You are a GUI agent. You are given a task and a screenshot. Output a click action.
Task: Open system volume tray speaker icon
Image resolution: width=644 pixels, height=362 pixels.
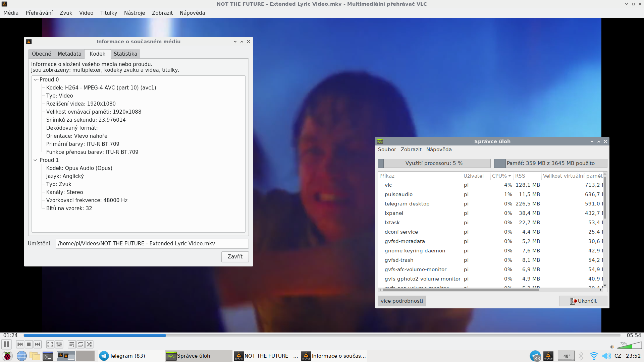606,356
